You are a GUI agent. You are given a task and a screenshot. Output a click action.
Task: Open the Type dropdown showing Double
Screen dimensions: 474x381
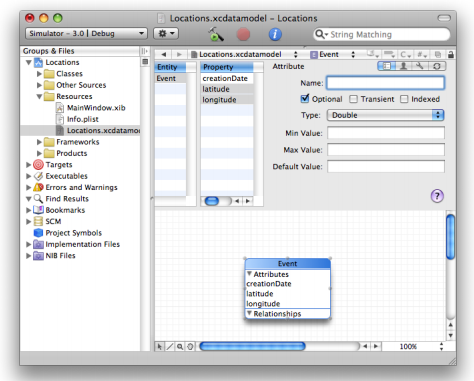coord(385,115)
